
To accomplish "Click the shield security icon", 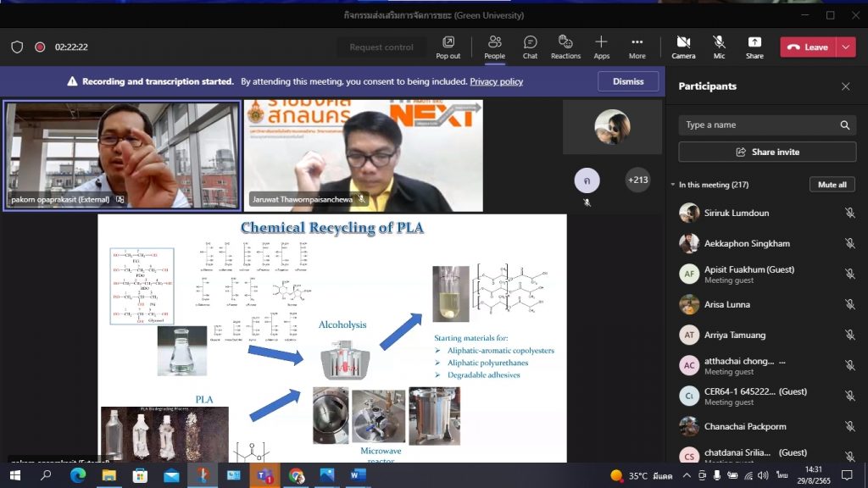I will 15,47.
